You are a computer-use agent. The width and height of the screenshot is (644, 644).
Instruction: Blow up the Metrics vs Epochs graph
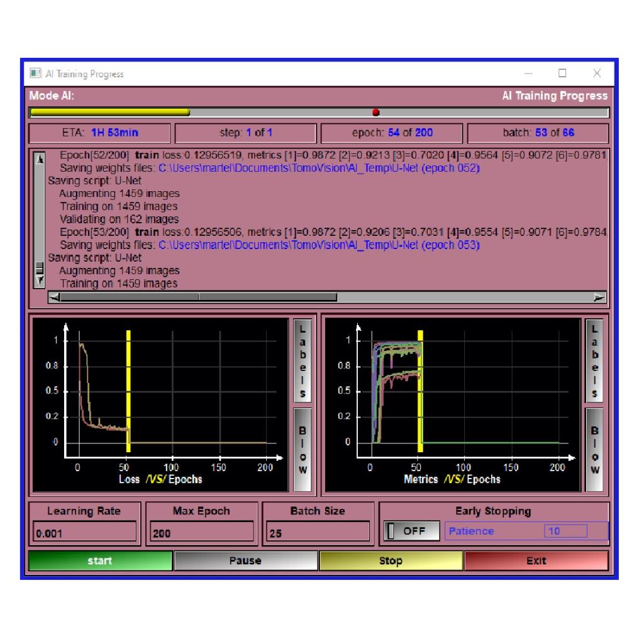pos(594,449)
